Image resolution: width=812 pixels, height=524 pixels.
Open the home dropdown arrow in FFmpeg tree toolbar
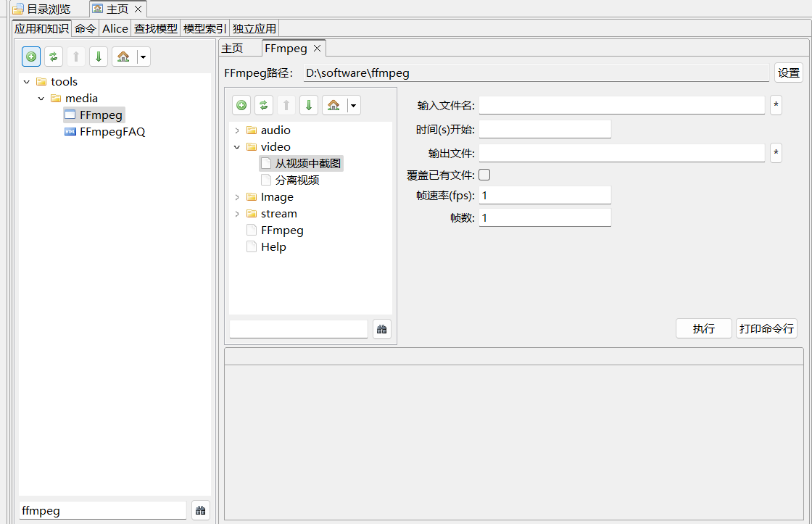354,105
